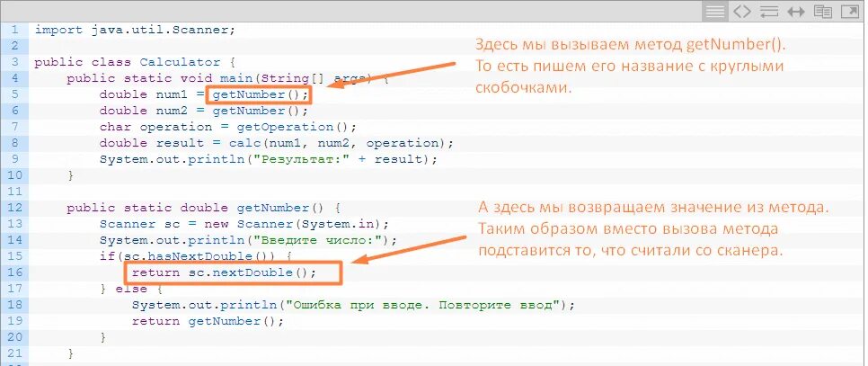
Task: Click the println "Результат:" line
Action: coord(269,159)
